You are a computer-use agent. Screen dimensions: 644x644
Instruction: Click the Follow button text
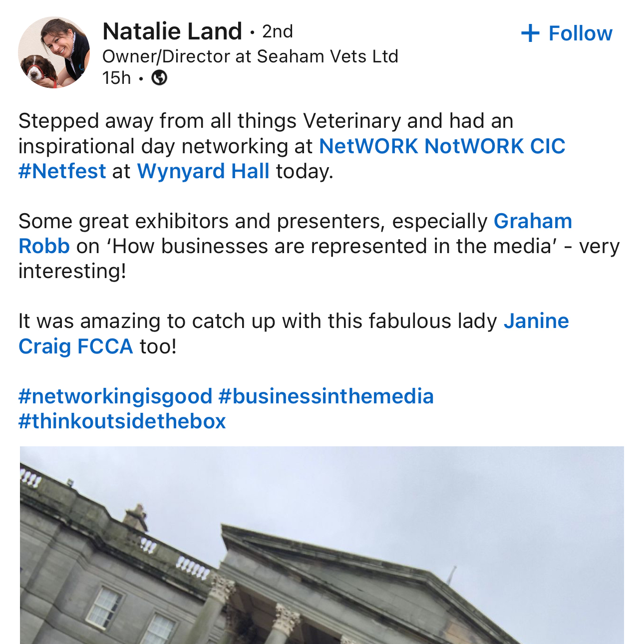point(580,33)
